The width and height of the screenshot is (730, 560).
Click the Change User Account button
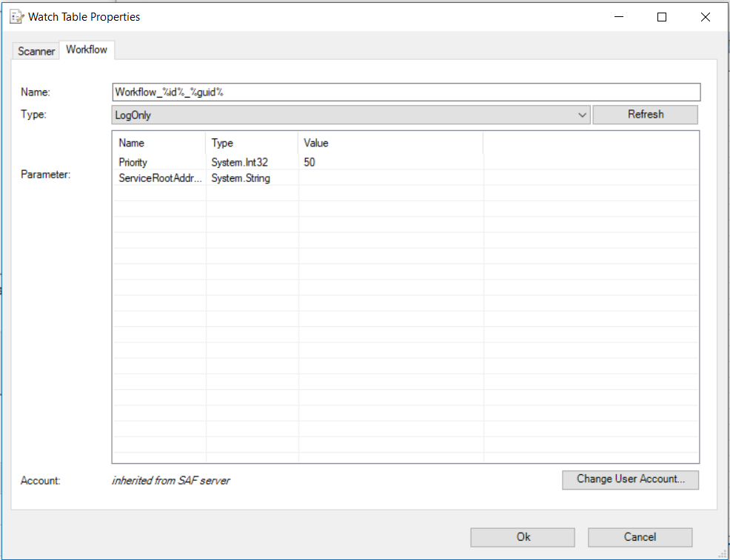[x=630, y=480]
